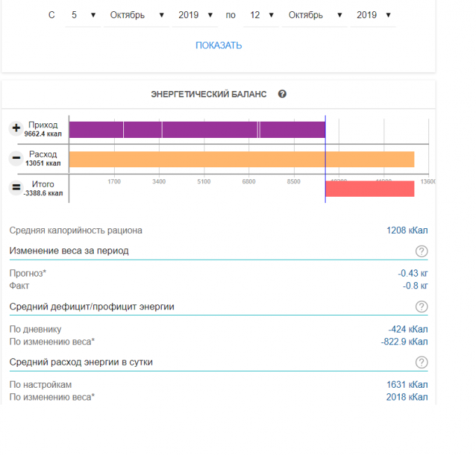Open the start day dropdown showing 5
The image size is (476, 455).
click(x=83, y=15)
